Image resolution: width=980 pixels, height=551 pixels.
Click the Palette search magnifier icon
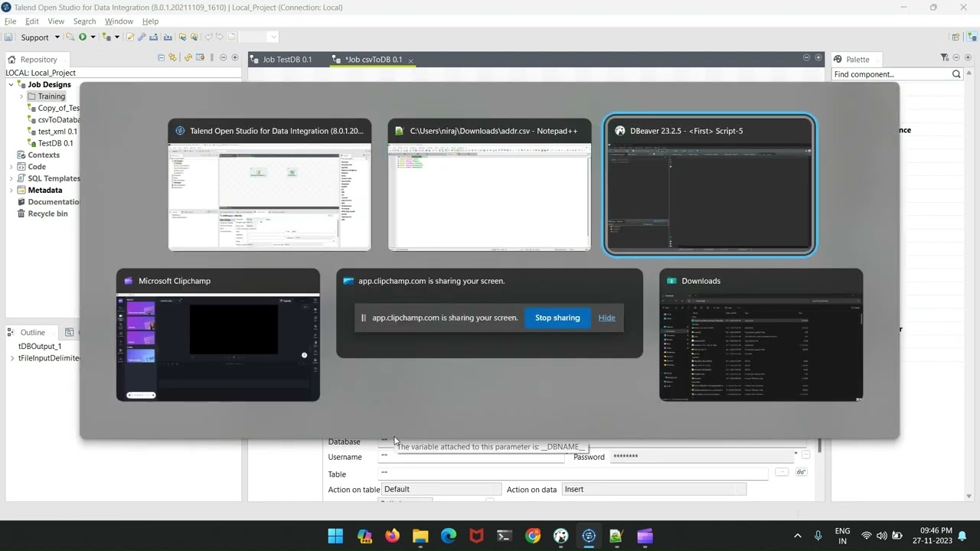[956, 74]
